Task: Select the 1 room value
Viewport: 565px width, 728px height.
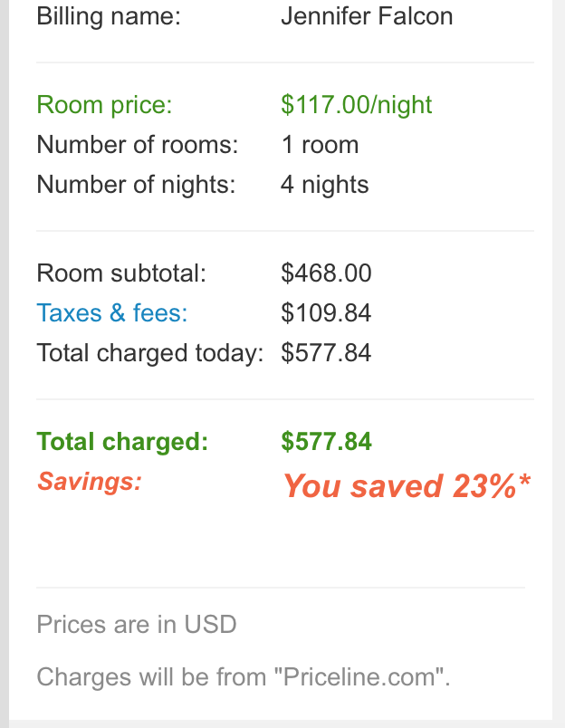Action: pyautogui.click(x=320, y=144)
